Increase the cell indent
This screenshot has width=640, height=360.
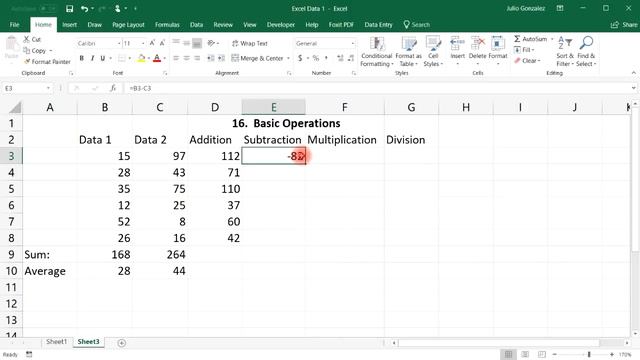[x=221, y=58]
